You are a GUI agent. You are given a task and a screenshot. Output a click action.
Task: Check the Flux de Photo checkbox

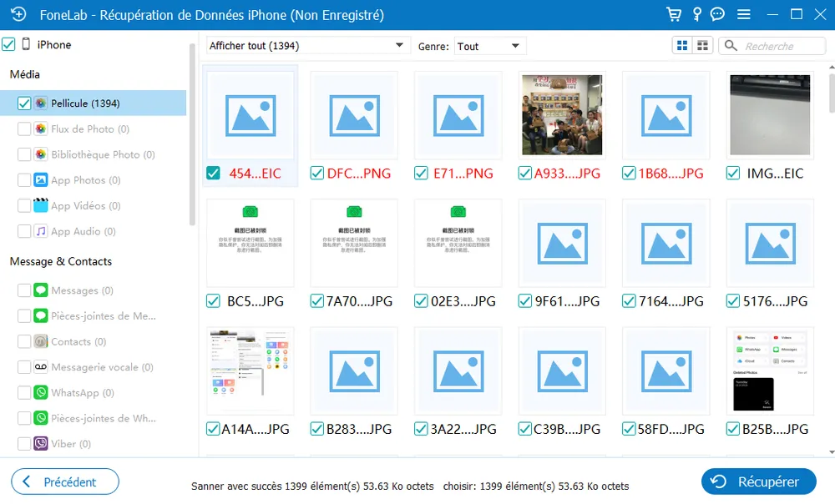point(24,129)
